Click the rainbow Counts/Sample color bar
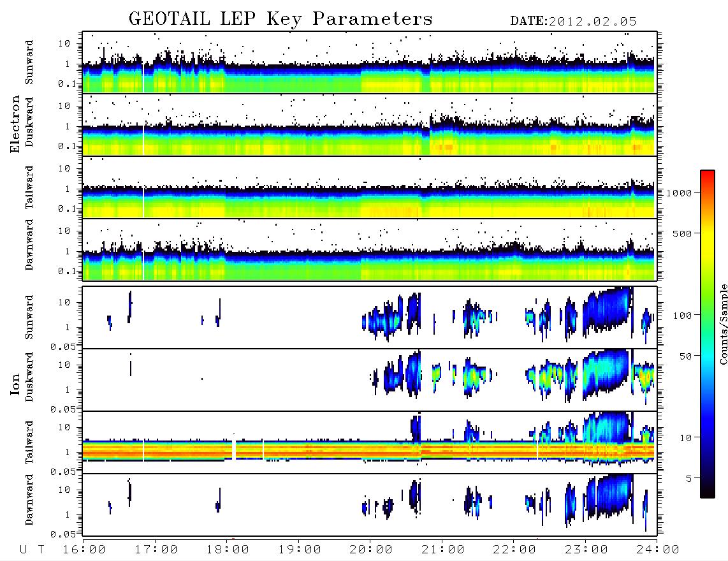 tap(708, 334)
